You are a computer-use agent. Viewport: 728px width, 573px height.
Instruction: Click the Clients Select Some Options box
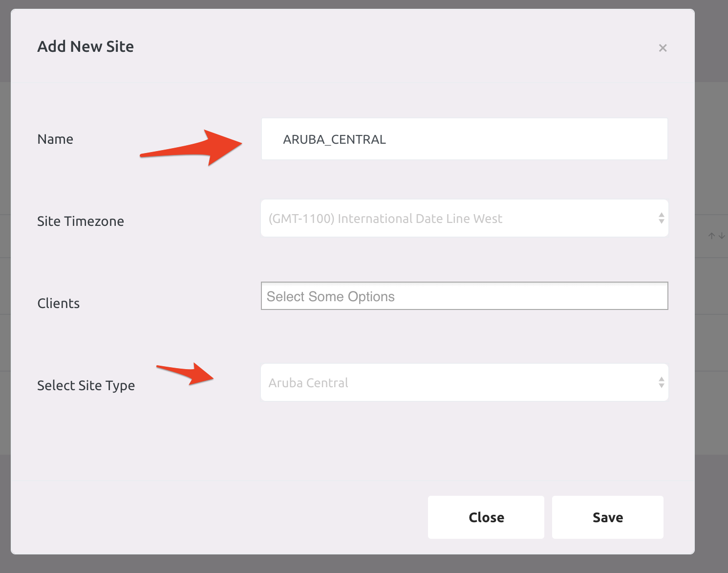pyautogui.click(x=464, y=296)
